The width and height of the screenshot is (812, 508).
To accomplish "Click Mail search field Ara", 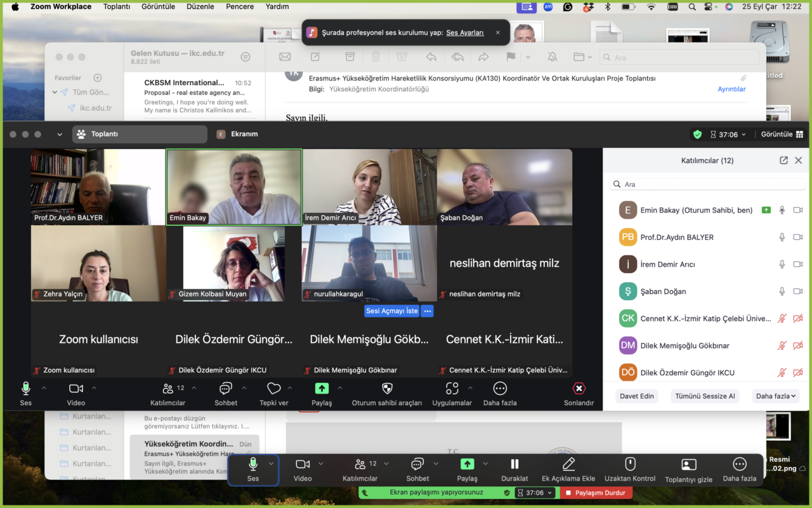I will pos(679,57).
